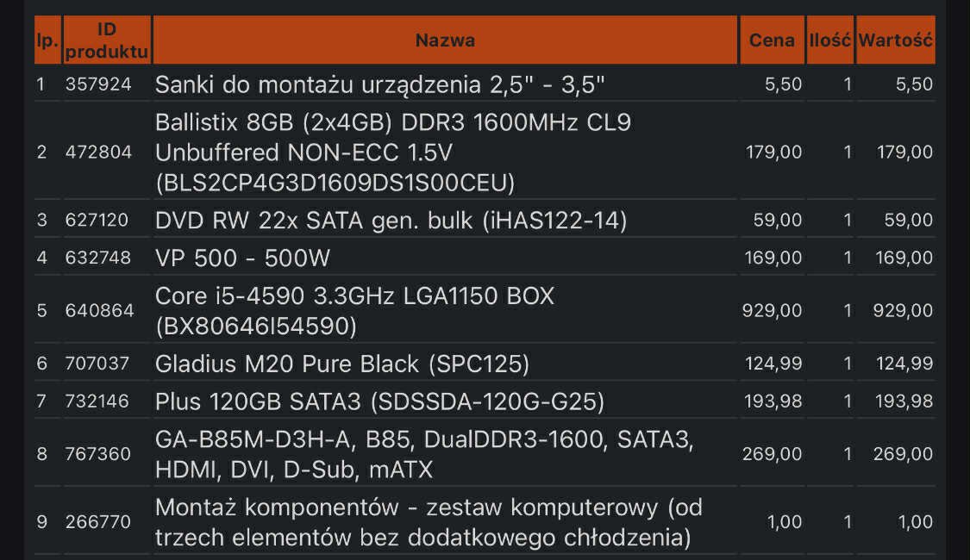The image size is (970, 560).
Task: Open the GA-B85M-D3H-A motherboard product name
Action: pos(424,454)
